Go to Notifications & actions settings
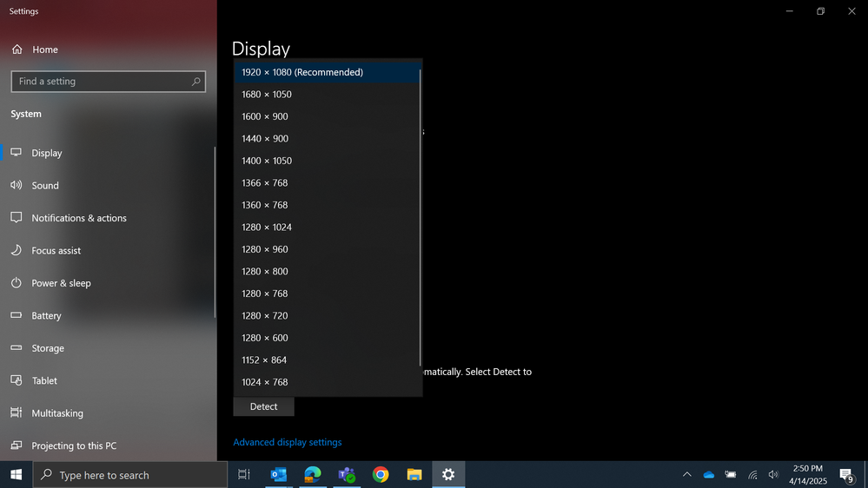 click(79, 218)
